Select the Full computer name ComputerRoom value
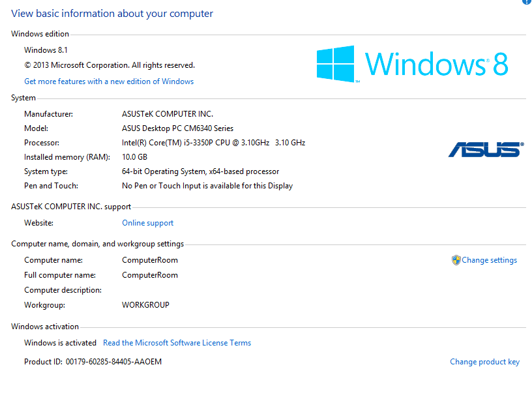The width and height of the screenshot is (532, 397). 150,275
